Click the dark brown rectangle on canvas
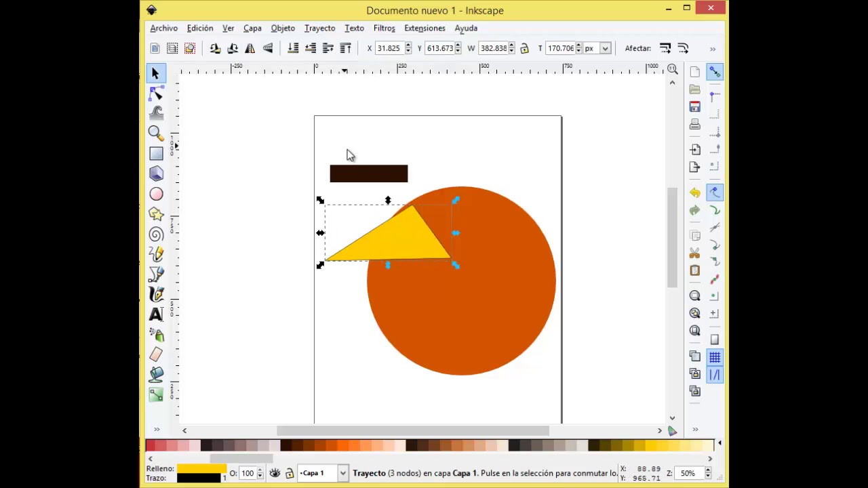868x488 pixels. (369, 174)
